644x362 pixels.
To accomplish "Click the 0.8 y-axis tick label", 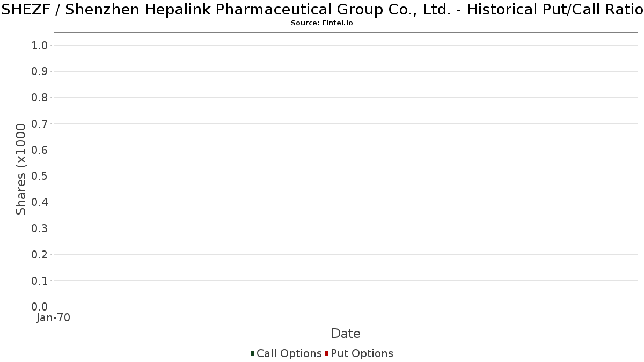I will click(40, 98).
